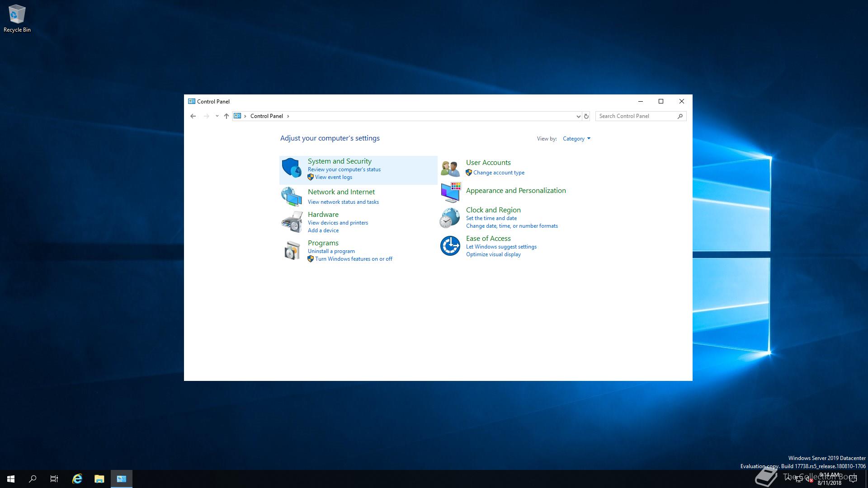Image resolution: width=868 pixels, height=488 pixels.
Task: Open the Hardware printer icon
Action: (x=292, y=222)
